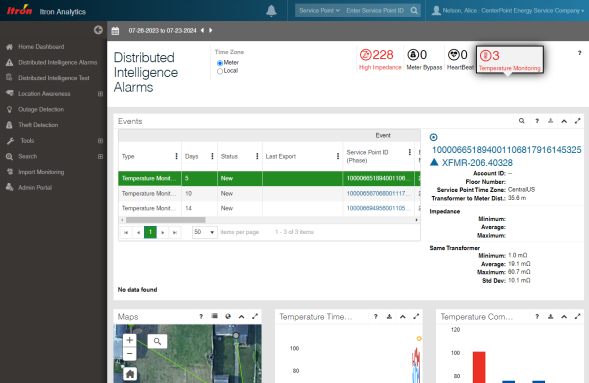Viewport: 589px width, 383px height.
Task: Download Temperature Com chart
Action: (550, 317)
